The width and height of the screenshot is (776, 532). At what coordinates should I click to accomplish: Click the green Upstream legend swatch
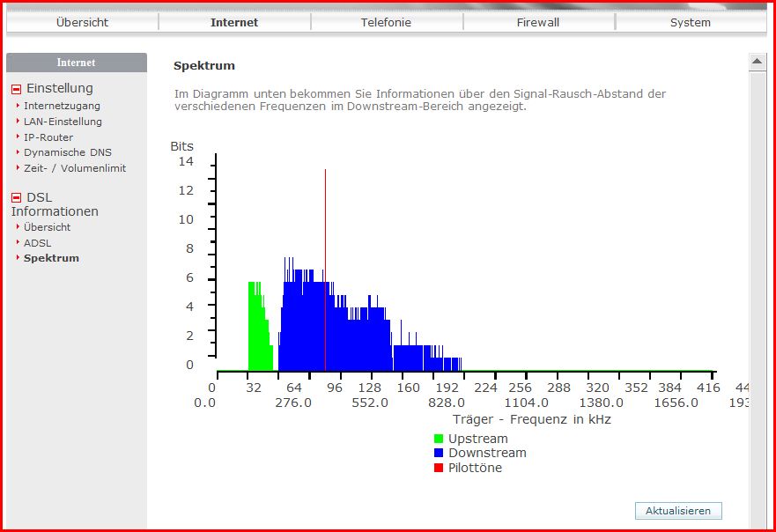[439, 439]
